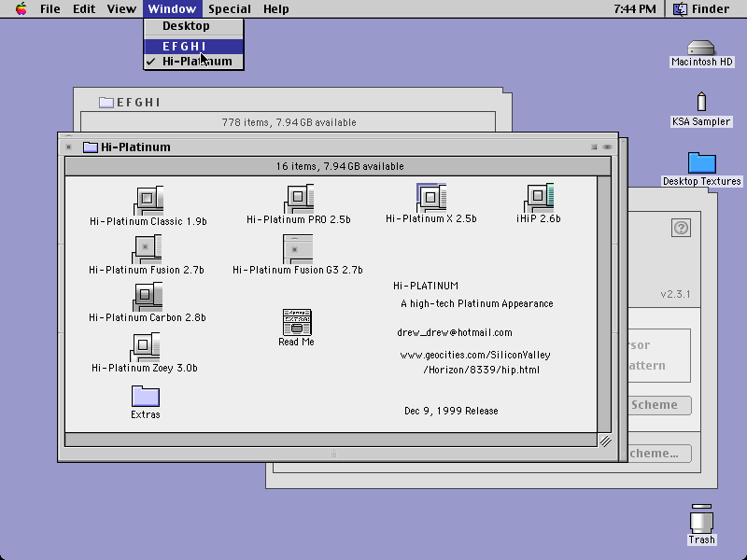The width and height of the screenshot is (747, 560).
Task: Choose Desktop from the Window menu
Action: [x=193, y=26]
